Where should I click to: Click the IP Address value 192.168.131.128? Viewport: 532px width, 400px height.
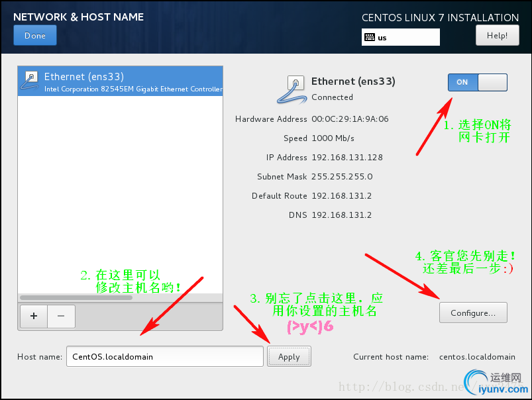click(x=347, y=158)
